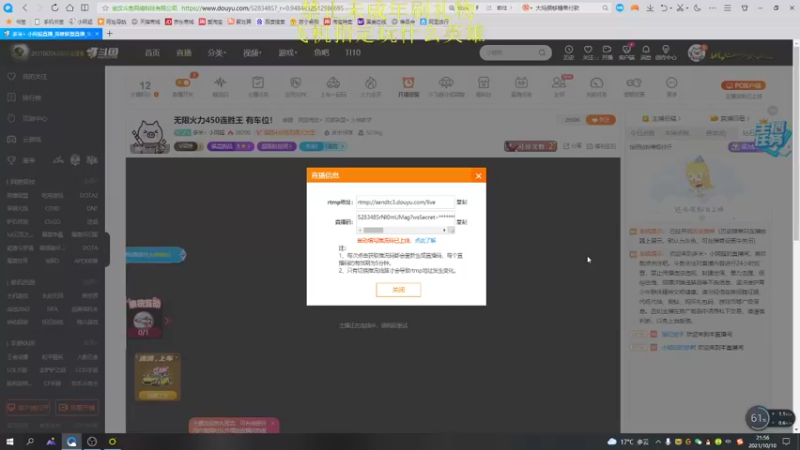The image size is (800, 450).
Task: Close the orange dialog with X icon
Action: click(x=478, y=176)
